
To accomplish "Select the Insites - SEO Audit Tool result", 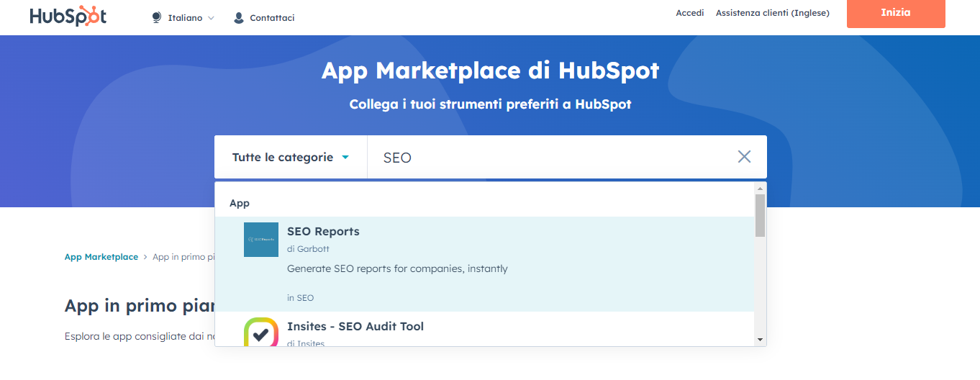I will [x=484, y=330].
